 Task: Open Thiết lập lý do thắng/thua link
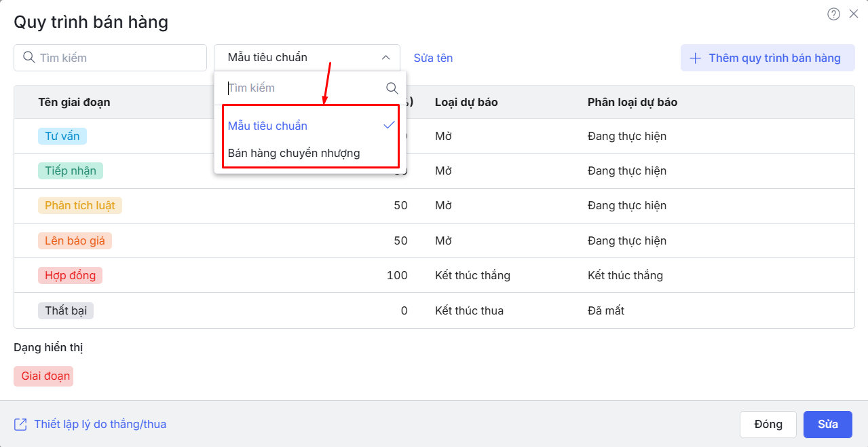pos(100,425)
